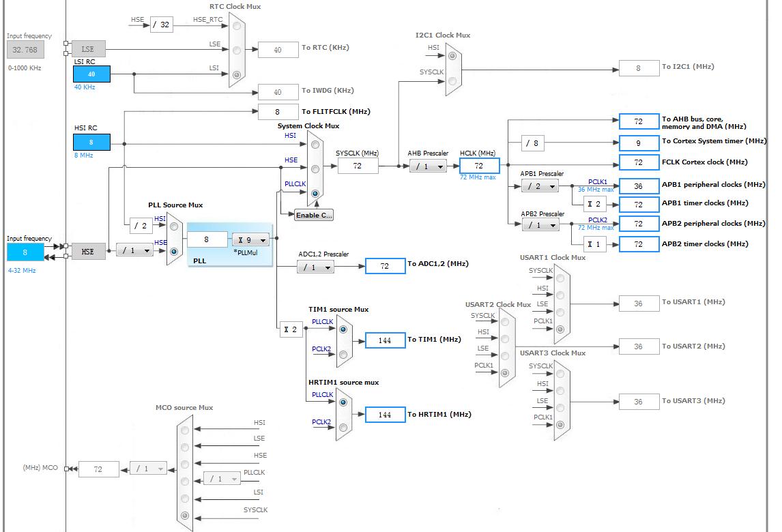Open the AHB Prescaler dropdown
Viewport: 782px width, 532px height.
[428, 166]
